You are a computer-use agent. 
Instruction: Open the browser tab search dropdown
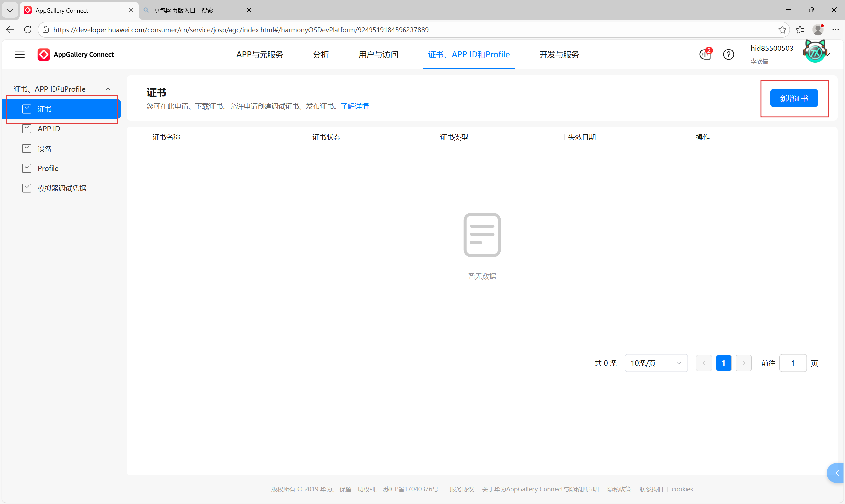click(10, 10)
